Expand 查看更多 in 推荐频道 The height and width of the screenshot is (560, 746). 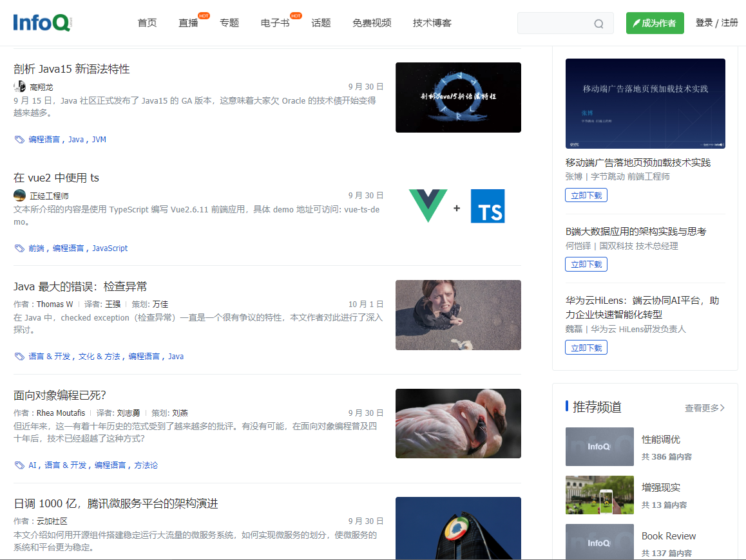point(705,408)
